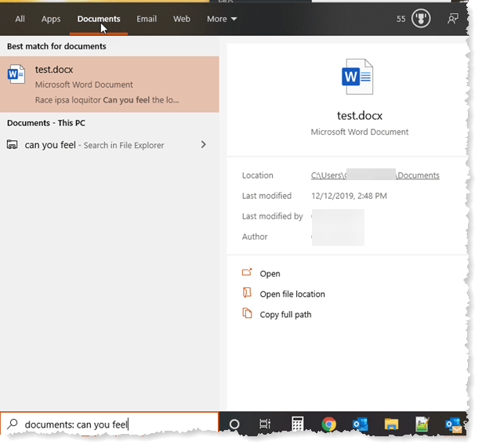This screenshot has height=448, width=482.
Task: Open the first Outlook taskbar icon
Action: (x=361, y=425)
